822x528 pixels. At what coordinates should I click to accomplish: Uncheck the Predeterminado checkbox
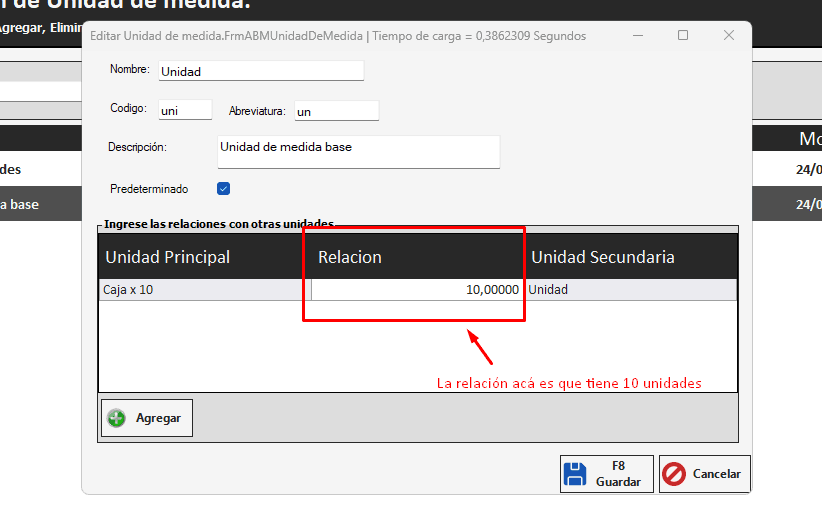point(224,188)
